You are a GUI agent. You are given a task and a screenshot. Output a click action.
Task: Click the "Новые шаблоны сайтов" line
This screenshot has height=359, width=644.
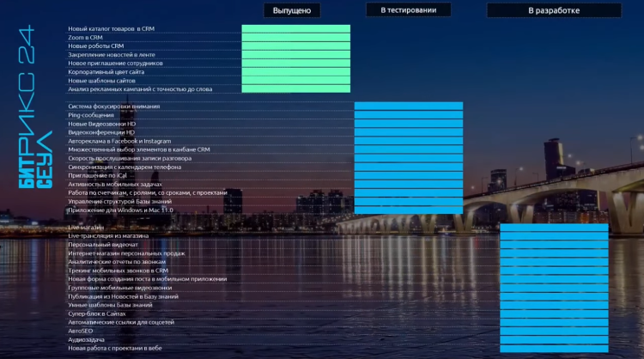coord(101,81)
